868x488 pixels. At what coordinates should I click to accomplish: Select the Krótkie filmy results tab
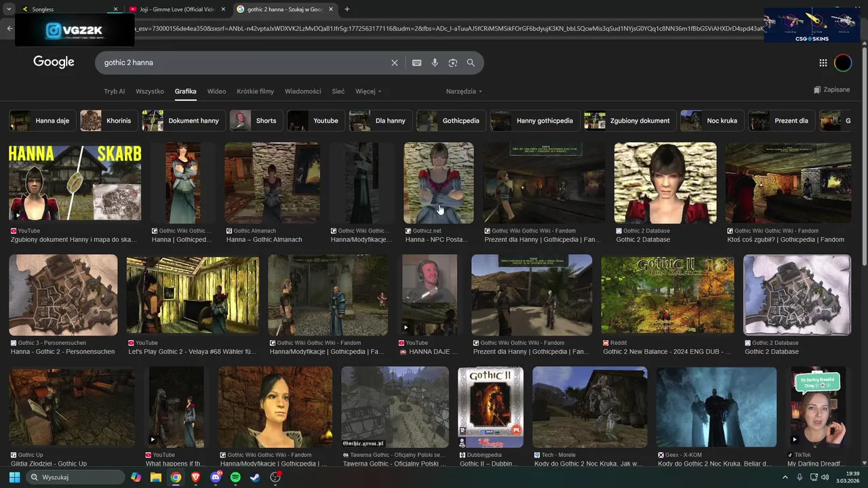tap(255, 91)
